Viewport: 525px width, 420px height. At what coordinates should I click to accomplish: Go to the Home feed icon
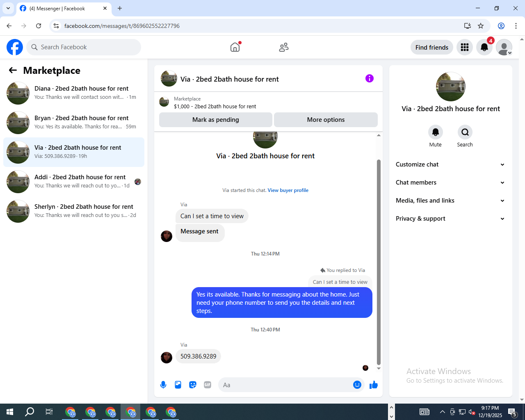pos(235,47)
